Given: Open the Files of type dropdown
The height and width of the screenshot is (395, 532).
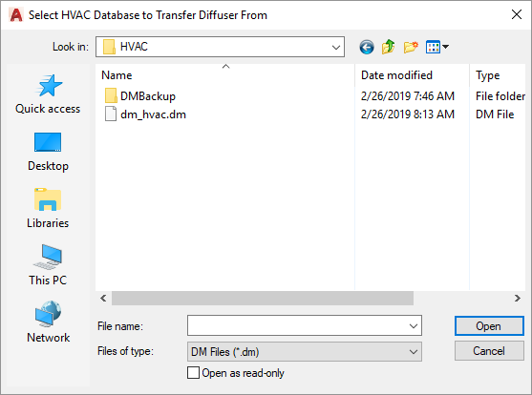Looking at the screenshot, I should click(305, 352).
